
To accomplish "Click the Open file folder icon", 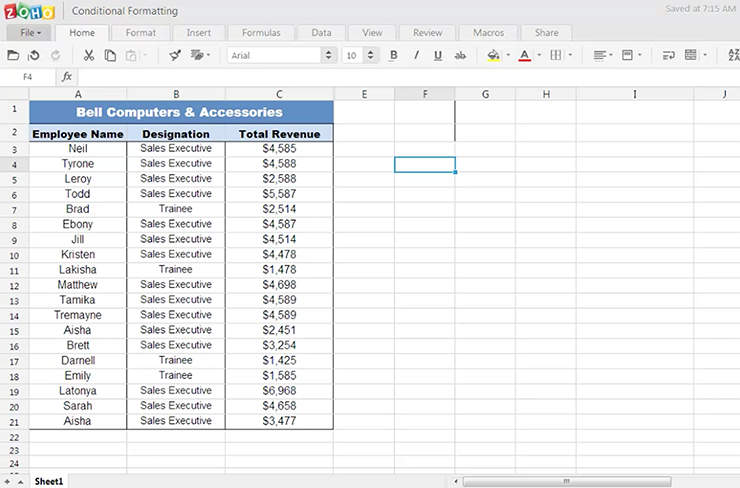I will pyautogui.click(x=14, y=55).
